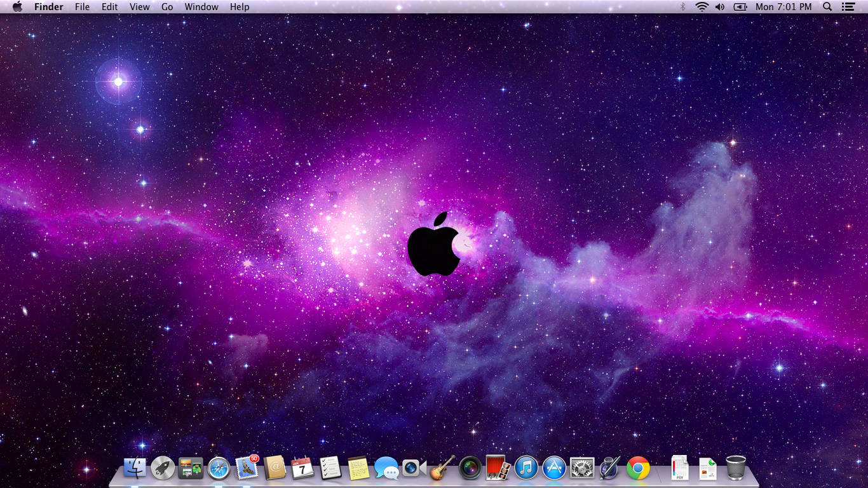Screen dimensions: 868x488
Task: Open the Go menu
Action: pos(167,7)
